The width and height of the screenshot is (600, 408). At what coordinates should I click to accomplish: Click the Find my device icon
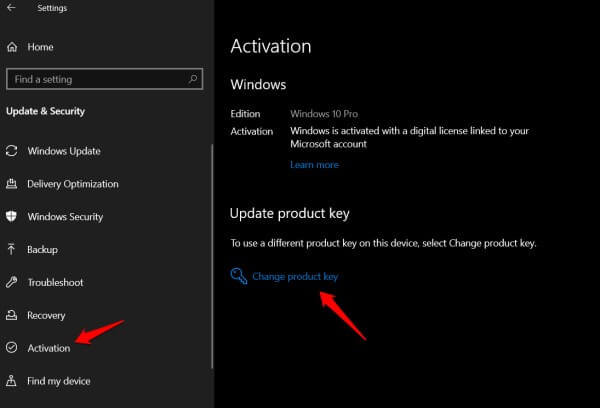tap(11, 380)
